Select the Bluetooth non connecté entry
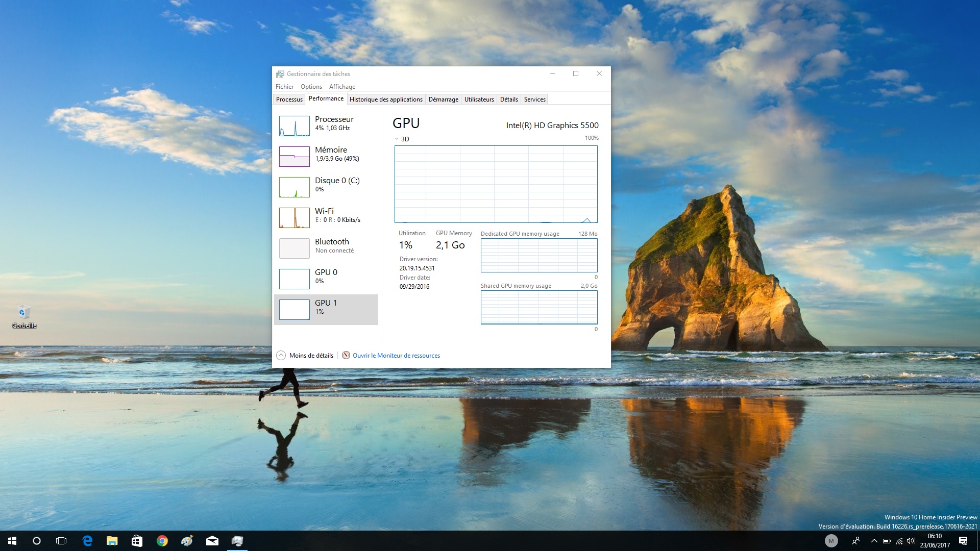This screenshot has height=551, width=980. click(326, 248)
